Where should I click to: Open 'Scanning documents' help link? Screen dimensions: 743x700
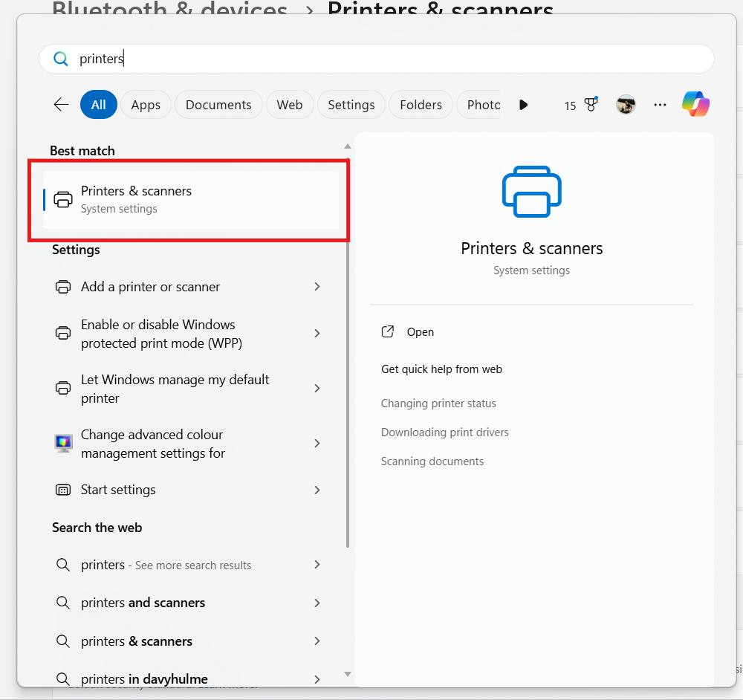point(432,461)
